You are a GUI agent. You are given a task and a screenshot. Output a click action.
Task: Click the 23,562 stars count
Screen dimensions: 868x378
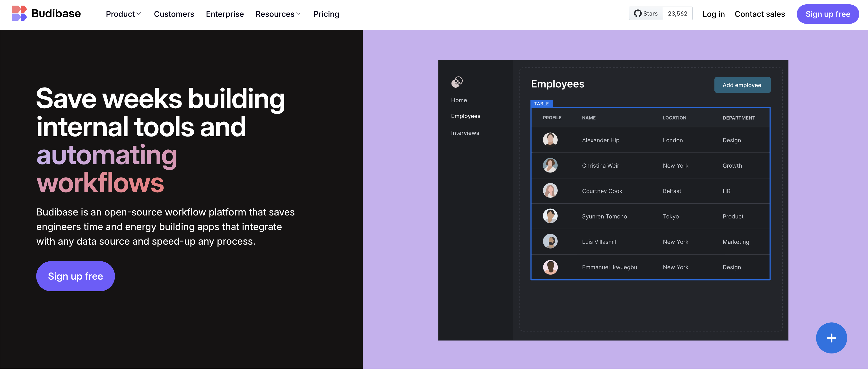tap(677, 13)
